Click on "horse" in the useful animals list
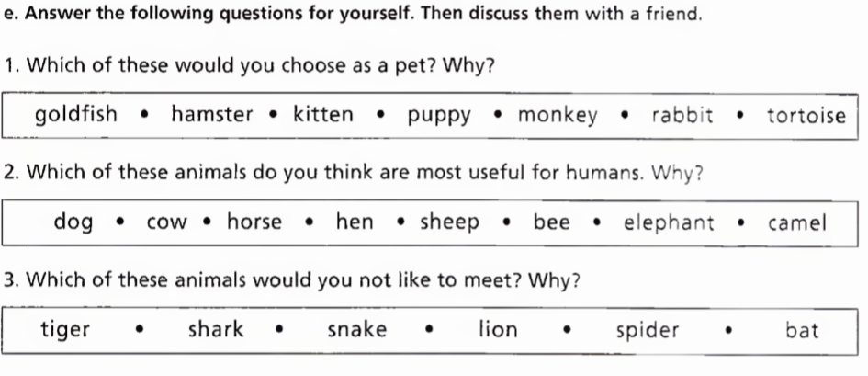Viewport: 868px width, 376px height. click(254, 222)
